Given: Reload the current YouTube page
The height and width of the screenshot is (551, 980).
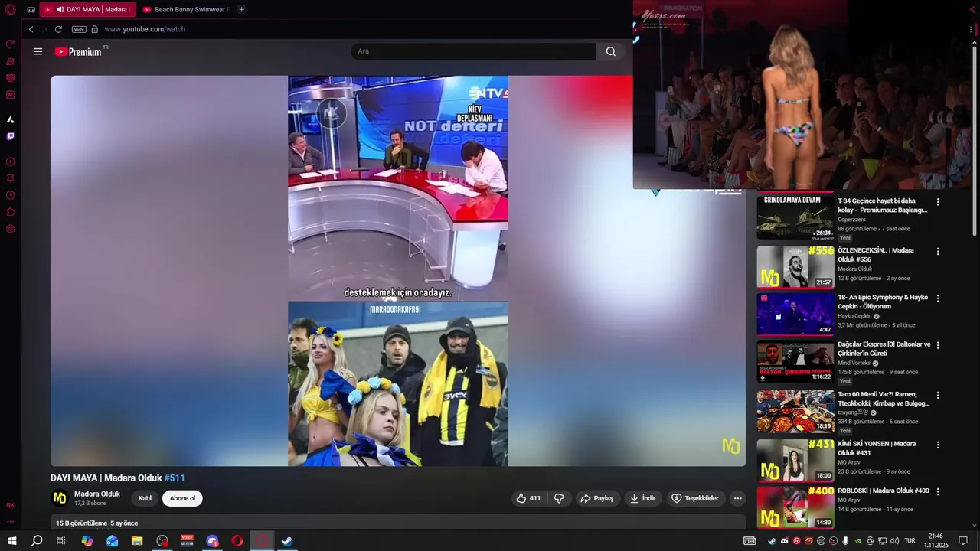Looking at the screenshot, I should pos(58,29).
